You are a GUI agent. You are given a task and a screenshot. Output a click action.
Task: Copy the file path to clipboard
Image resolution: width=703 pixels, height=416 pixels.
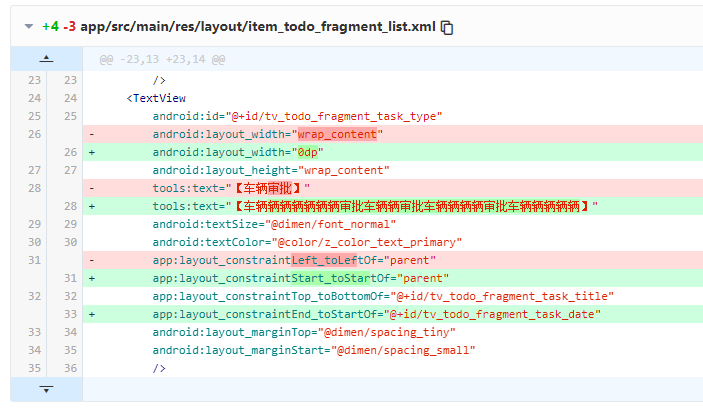[447, 28]
